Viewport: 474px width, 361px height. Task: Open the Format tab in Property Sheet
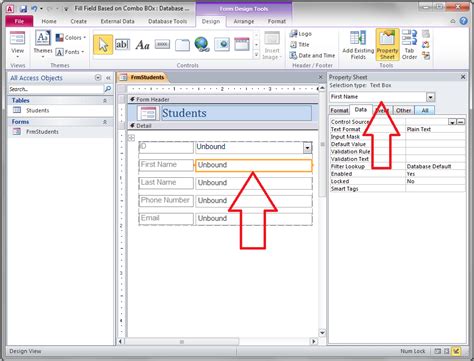coord(339,110)
